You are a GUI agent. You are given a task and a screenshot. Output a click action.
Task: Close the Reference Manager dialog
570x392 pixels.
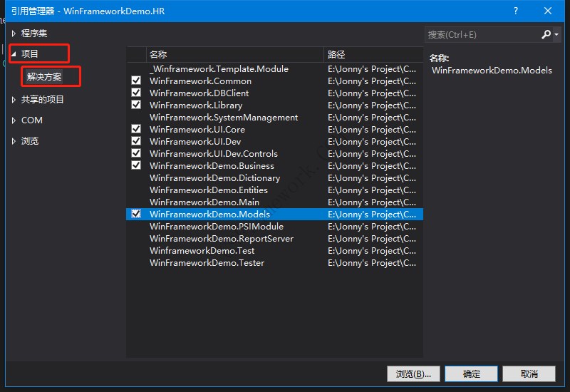click(548, 11)
